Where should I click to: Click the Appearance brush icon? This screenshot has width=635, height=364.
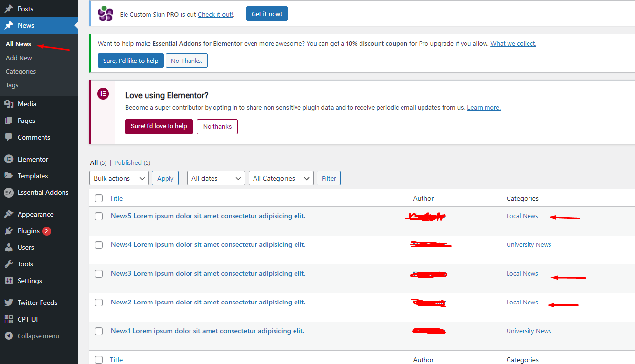tap(9, 214)
